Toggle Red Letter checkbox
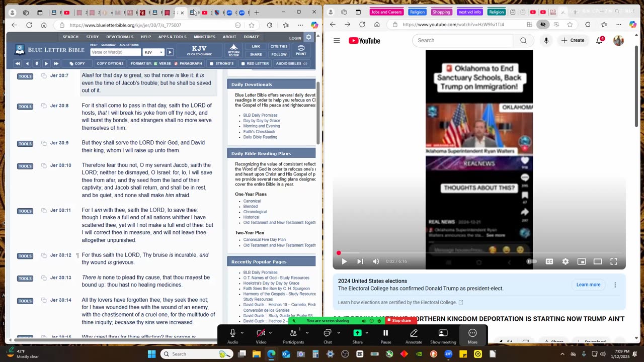Screen dimensions: 644x362 click(243, 64)
